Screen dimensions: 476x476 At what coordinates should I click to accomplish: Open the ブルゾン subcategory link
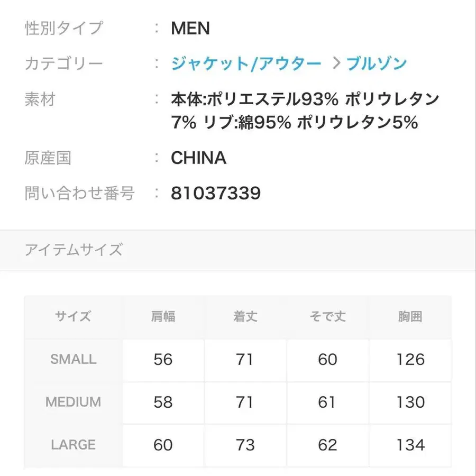coord(377,62)
